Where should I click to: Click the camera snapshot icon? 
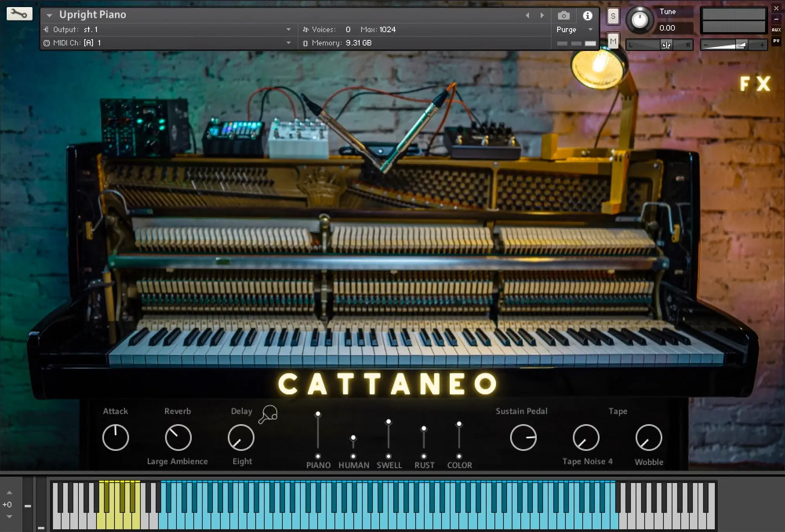pyautogui.click(x=563, y=16)
